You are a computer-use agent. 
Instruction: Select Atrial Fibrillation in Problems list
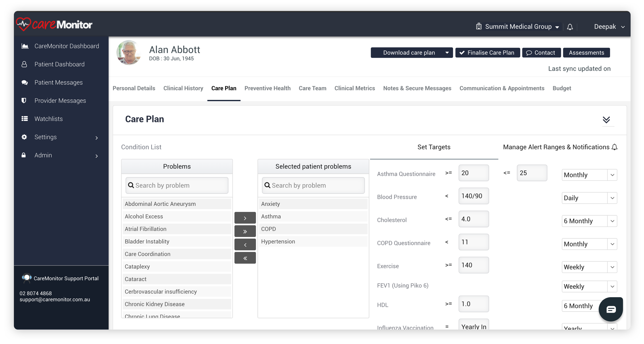pyautogui.click(x=177, y=229)
